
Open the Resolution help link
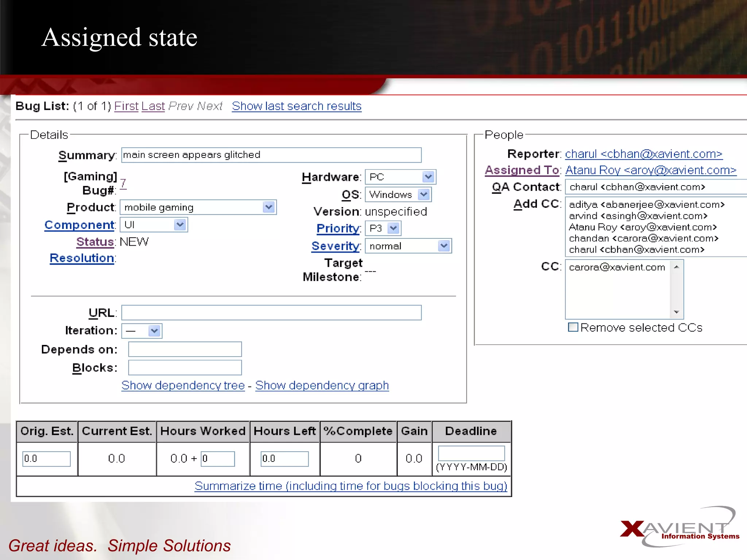82,258
